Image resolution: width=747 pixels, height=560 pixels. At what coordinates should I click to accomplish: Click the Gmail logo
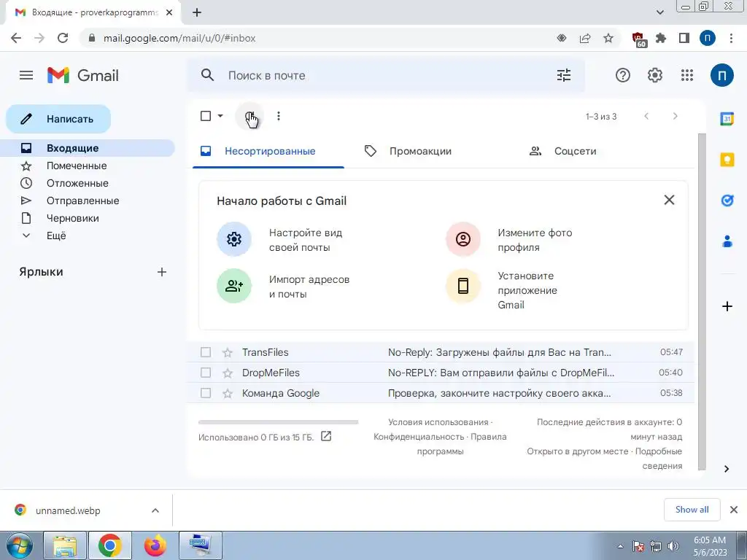83,75
